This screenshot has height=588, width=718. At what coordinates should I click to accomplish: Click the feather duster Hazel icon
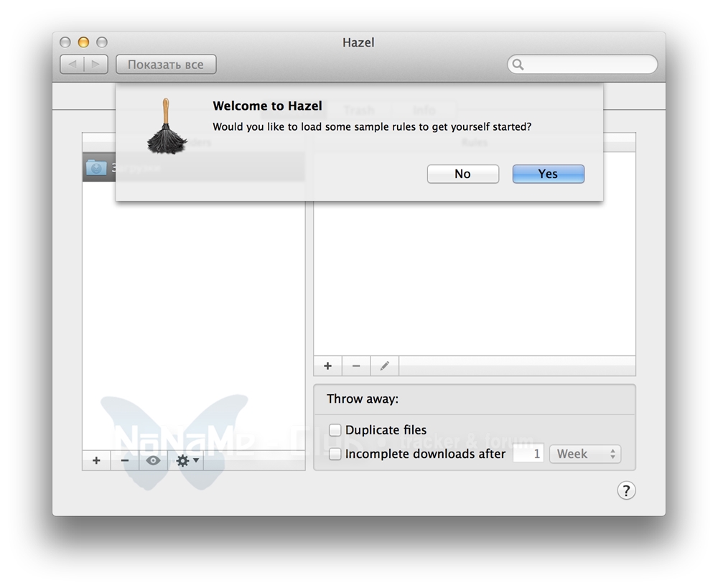pos(167,126)
